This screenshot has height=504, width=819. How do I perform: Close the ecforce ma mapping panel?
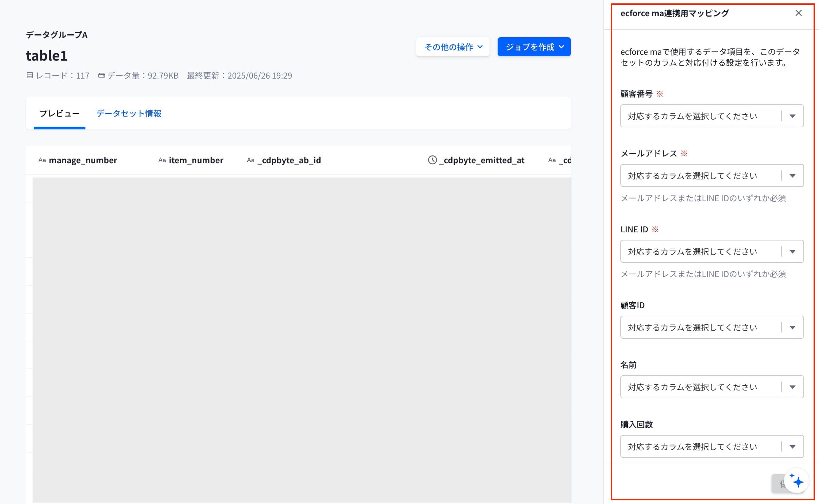coord(798,13)
